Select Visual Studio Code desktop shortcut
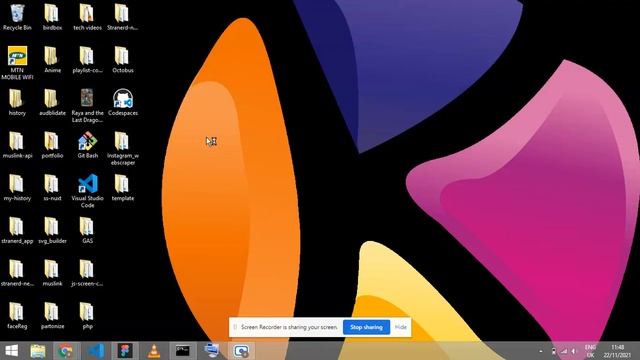Image resolution: width=640 pixels, height=360 pixels. pyautogui.click(x=87, y=191)
